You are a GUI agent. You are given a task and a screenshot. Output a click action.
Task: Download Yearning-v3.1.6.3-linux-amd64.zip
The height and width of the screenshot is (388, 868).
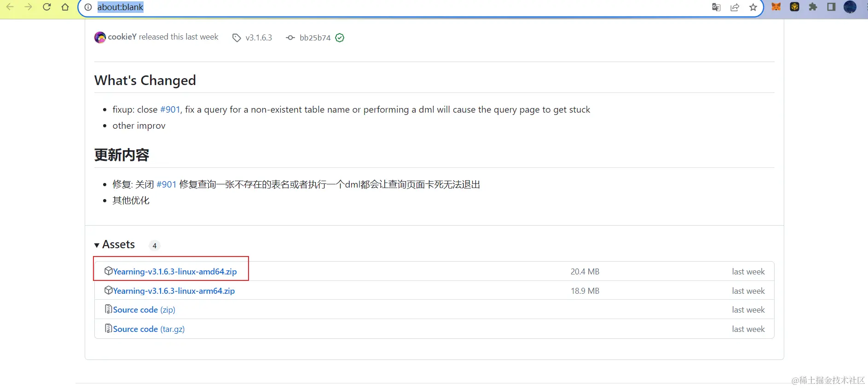tap(175, 271)
